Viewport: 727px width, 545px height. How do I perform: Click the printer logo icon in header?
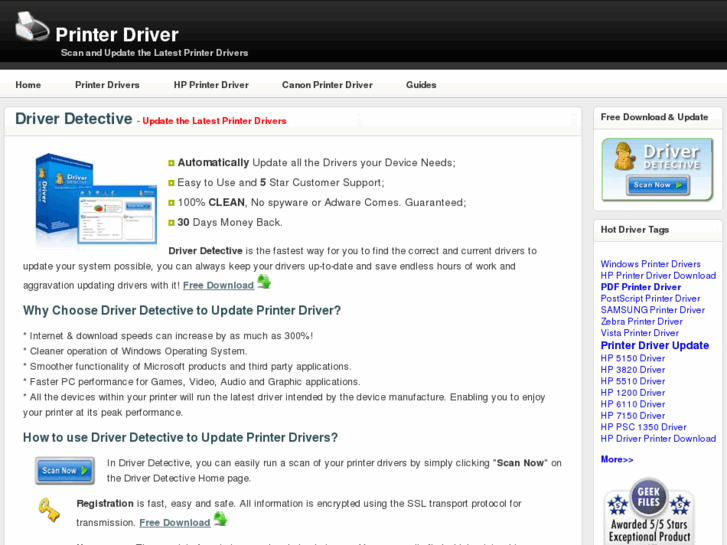pos(32,26)
